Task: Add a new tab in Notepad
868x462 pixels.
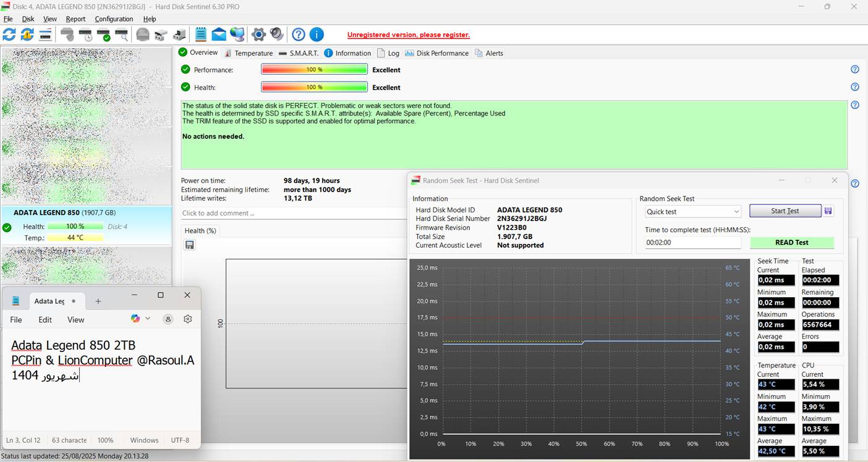Action: (98, 301)
